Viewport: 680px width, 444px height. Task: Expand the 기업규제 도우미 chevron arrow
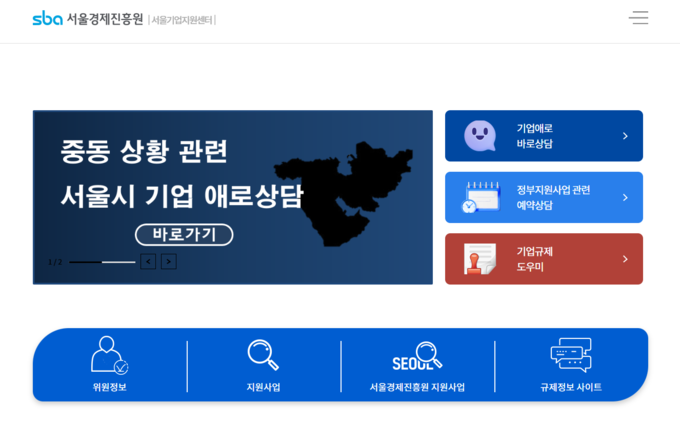(625, 259)
